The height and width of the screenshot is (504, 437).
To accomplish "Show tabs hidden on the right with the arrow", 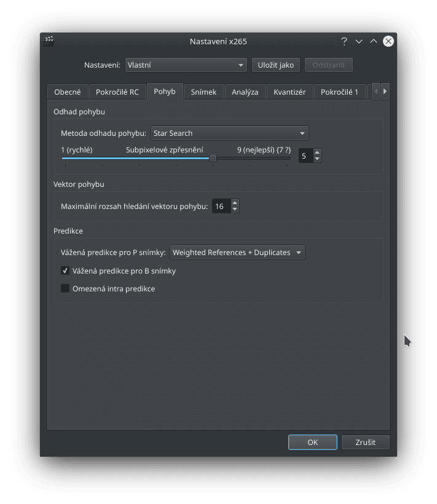I will click(x=385, y=92).
